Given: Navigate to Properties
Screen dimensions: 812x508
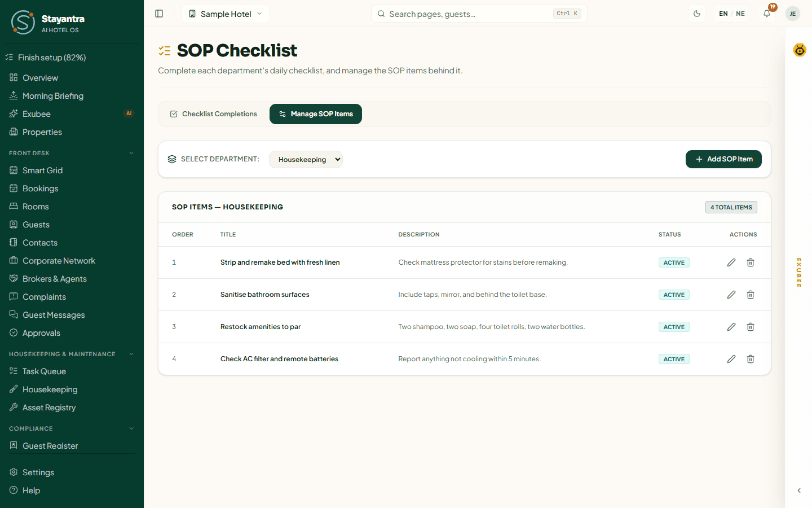Looking at the screenshot, I should point(72,132).
